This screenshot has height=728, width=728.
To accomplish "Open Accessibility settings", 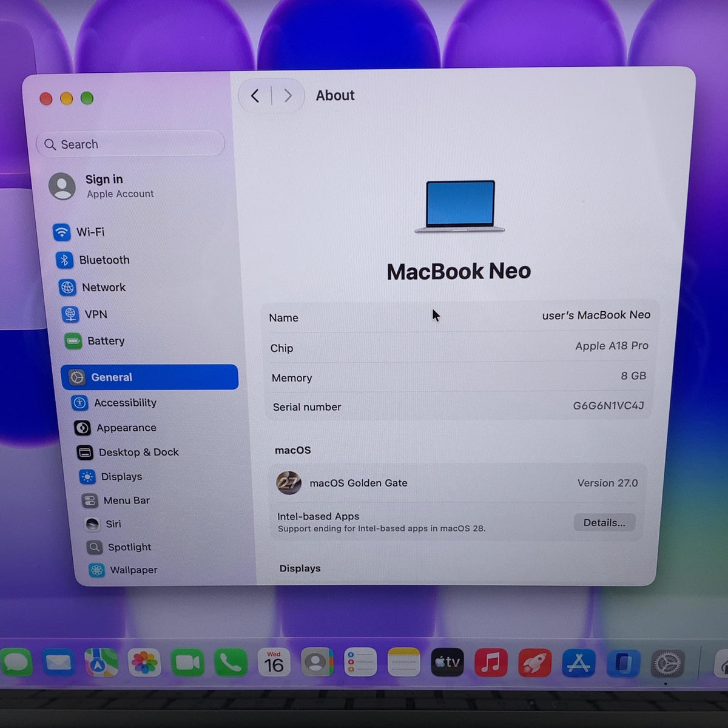I will click(113, 402).
